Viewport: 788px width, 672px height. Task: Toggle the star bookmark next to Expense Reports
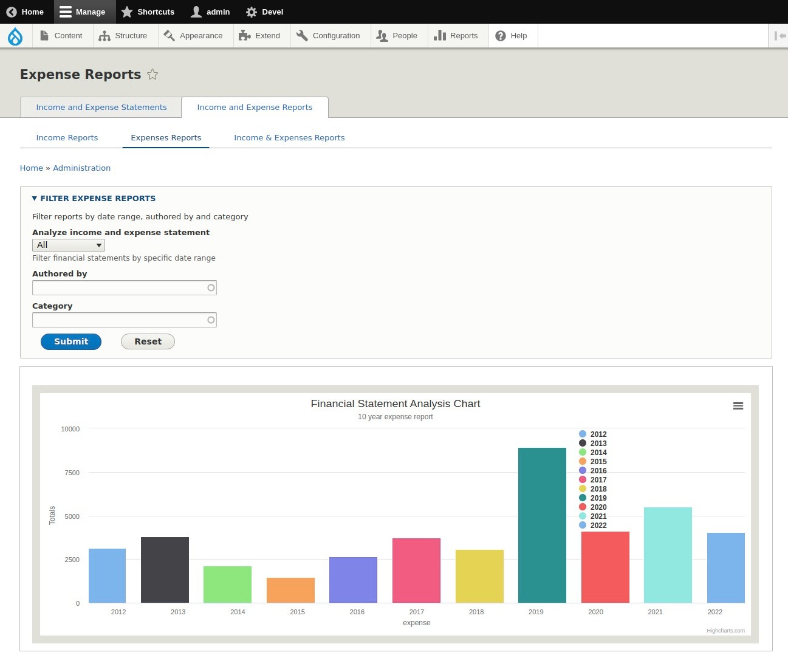[152, 74]
